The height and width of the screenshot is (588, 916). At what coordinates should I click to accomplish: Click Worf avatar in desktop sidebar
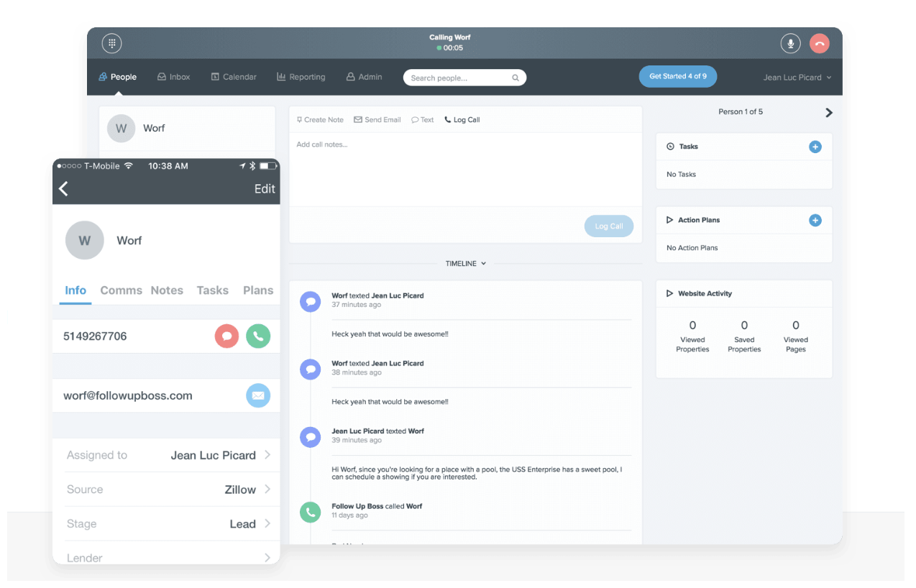click(x=121, y=128)
